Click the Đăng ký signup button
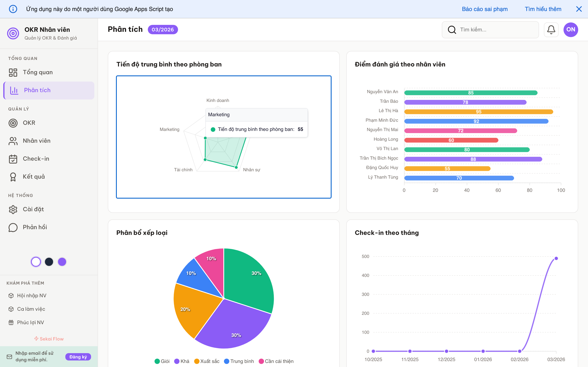 tap(78, 357)
